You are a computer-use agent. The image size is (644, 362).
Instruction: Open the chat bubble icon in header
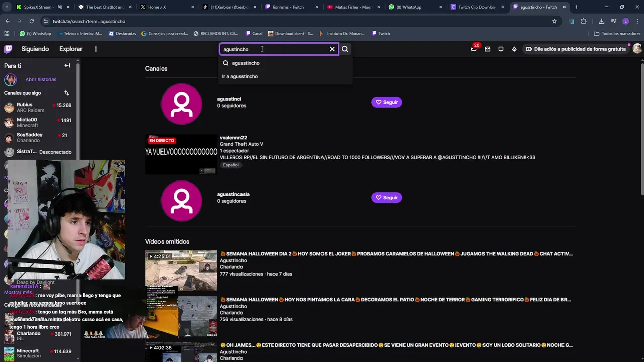click(501, 49)
